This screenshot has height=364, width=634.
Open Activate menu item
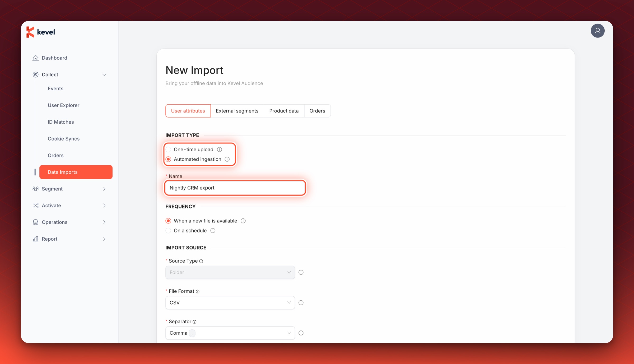pos(51,206)
